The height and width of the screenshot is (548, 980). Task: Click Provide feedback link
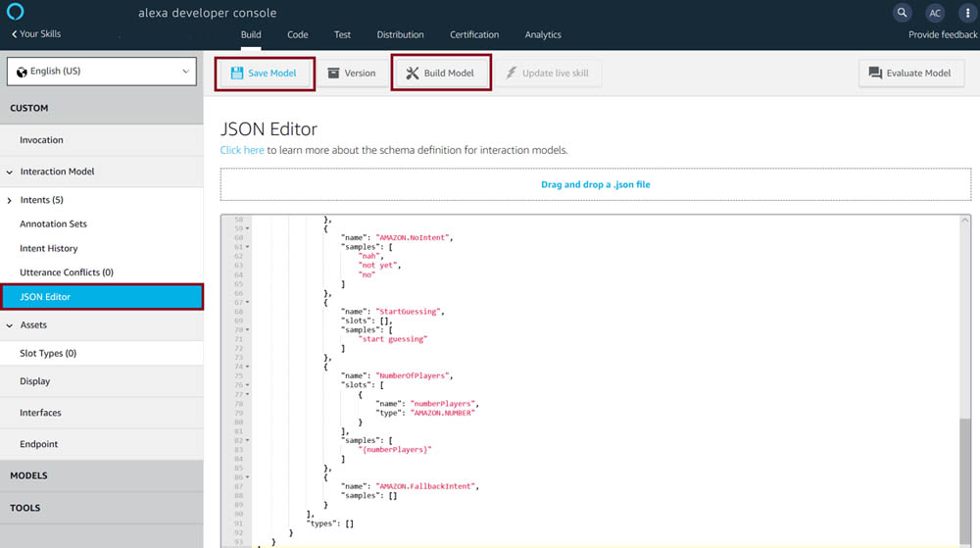tap(943, 35)
